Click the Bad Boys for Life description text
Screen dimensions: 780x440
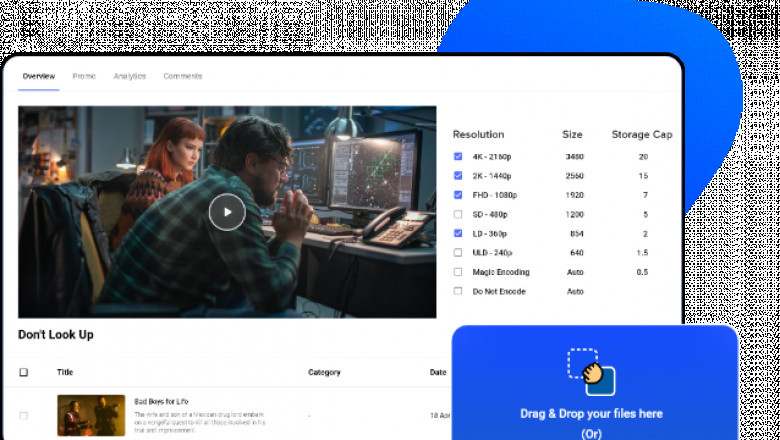tap(200, 422)
